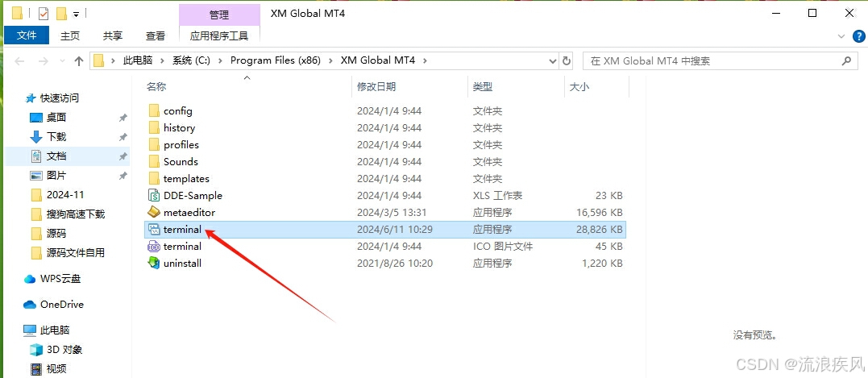Click the Forward navigation arrow
The height and width of the screenshot is (378, 868).
coord(44,61)
